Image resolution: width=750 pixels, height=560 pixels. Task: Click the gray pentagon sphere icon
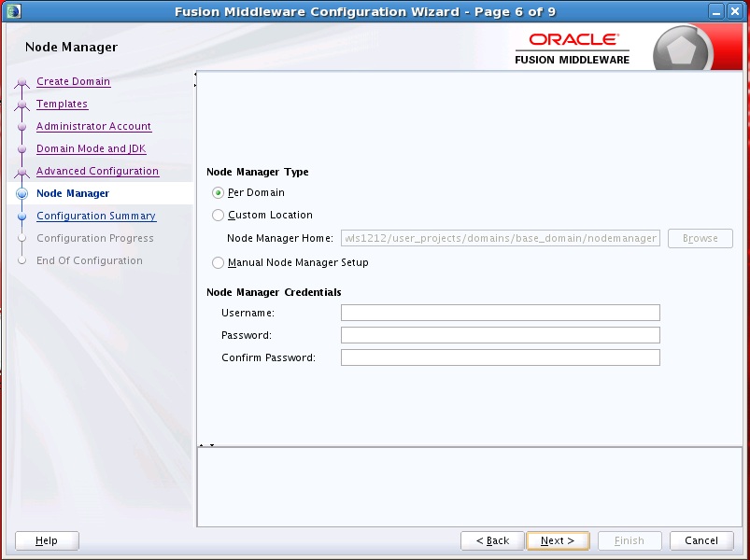point(681,49)
